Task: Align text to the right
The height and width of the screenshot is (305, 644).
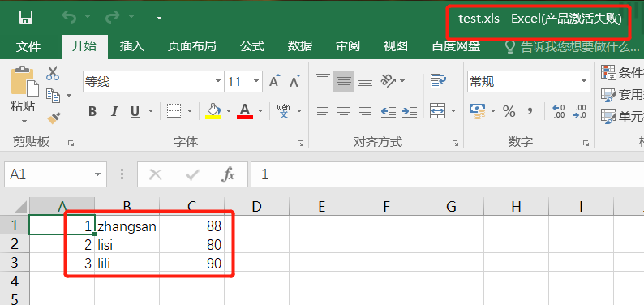Action: 365,111
